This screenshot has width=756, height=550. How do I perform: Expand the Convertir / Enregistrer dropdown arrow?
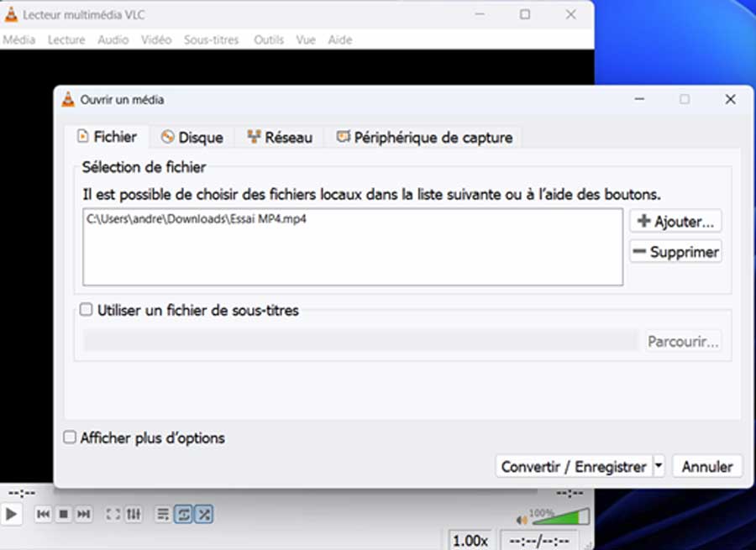click(x=659, y=467)
